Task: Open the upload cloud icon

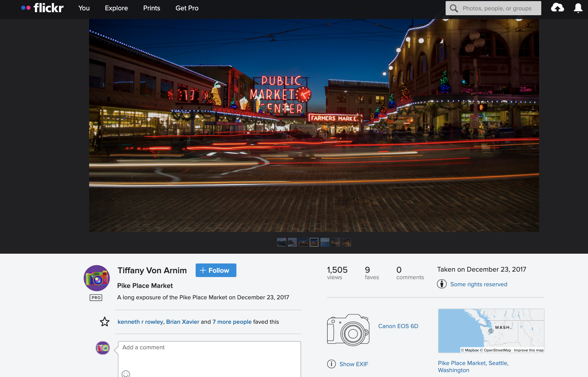Action: click(x=557, y=8)
